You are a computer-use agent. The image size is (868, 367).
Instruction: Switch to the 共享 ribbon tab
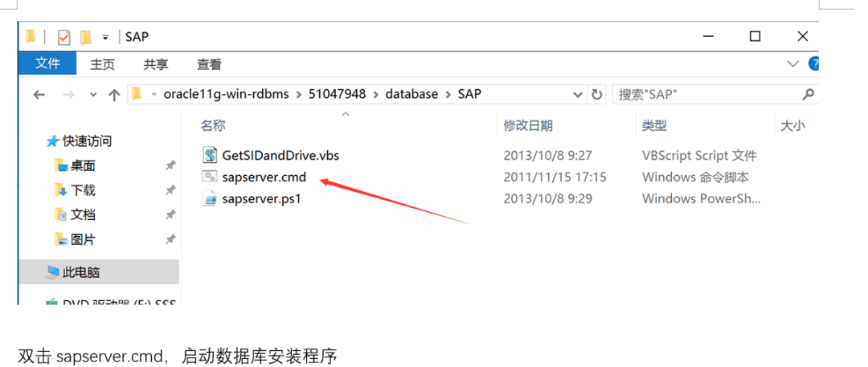(x=156, y=65)
